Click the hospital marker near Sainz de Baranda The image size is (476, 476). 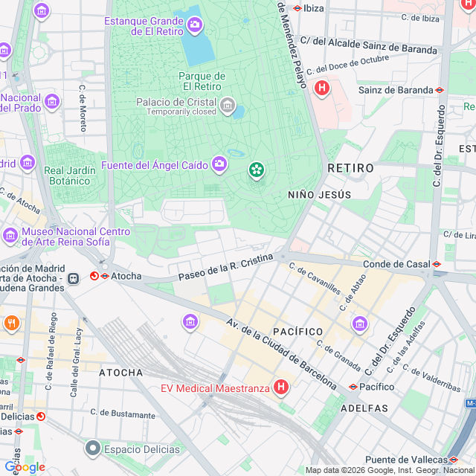[x=322, y=89]
